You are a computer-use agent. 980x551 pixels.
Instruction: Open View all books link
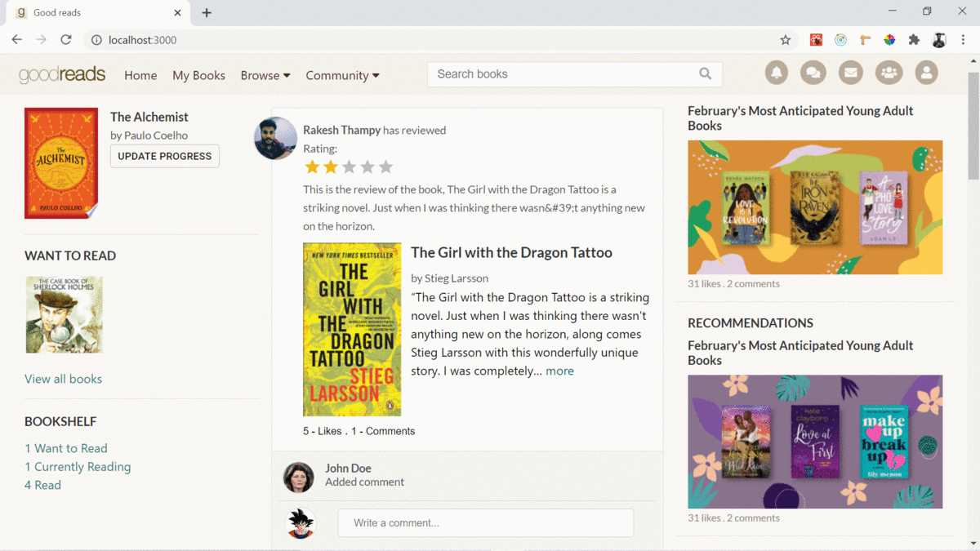point(63,379)
